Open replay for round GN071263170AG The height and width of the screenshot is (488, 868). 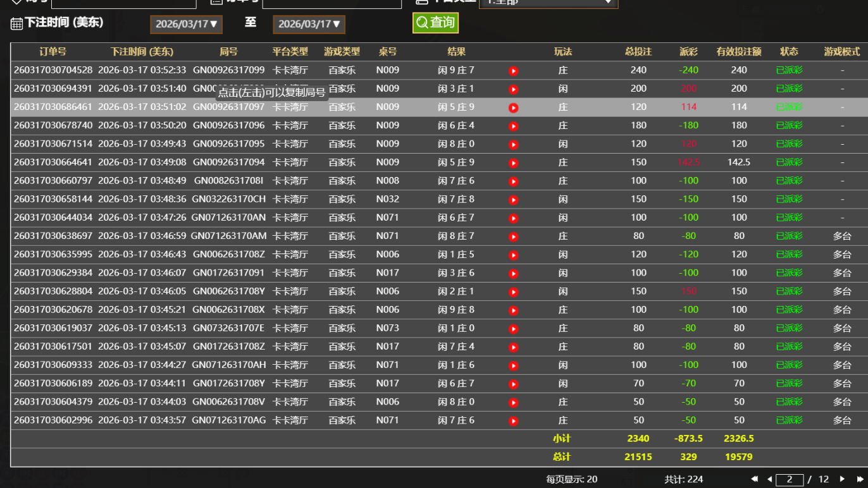[513, 421]
